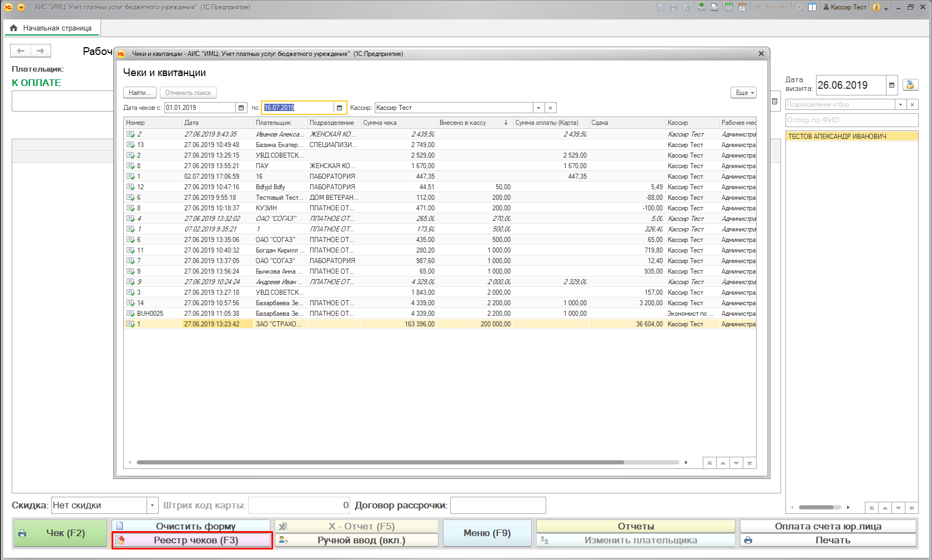Open calendar picker for the 'по' date field
Screen dimensions: 932x560
click(340, 108)
